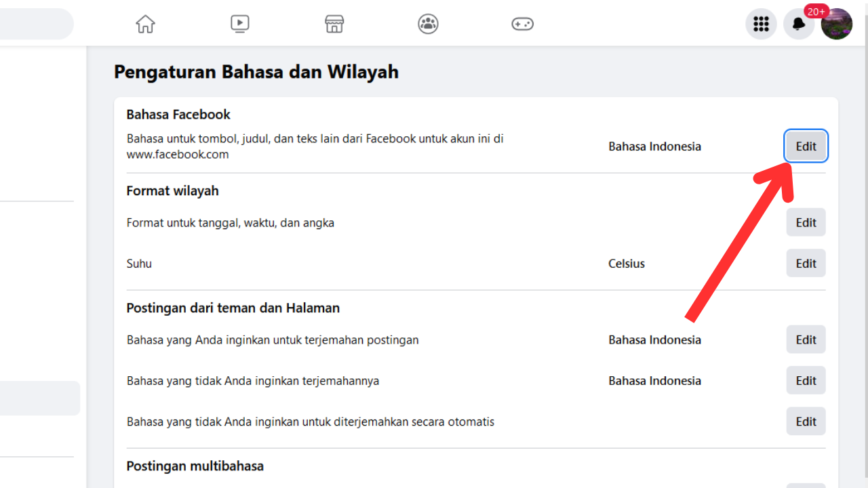Click Bahasa Indonesia value for terjemahan postingan

(655, 340)
